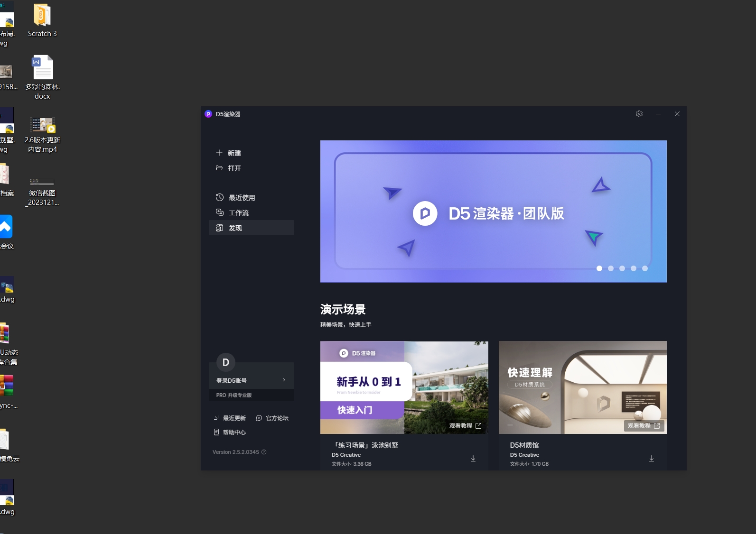Click the 发现 discover icon
Image resolution: width=756 pixels, height=534 pixels.
click(x=220, y=228)
